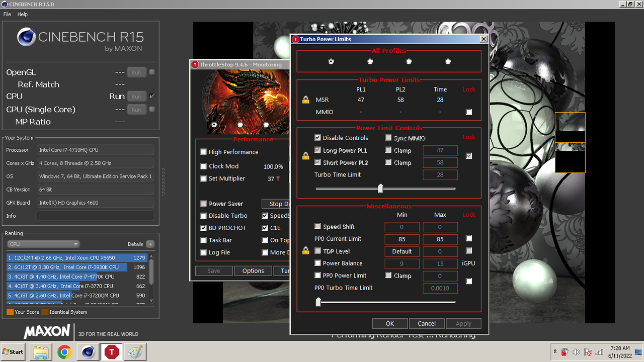The width and height of the screenshot is (644, 362).
Task: Adjust the Turbo Time Limit slider
Action: click(380, 189)
